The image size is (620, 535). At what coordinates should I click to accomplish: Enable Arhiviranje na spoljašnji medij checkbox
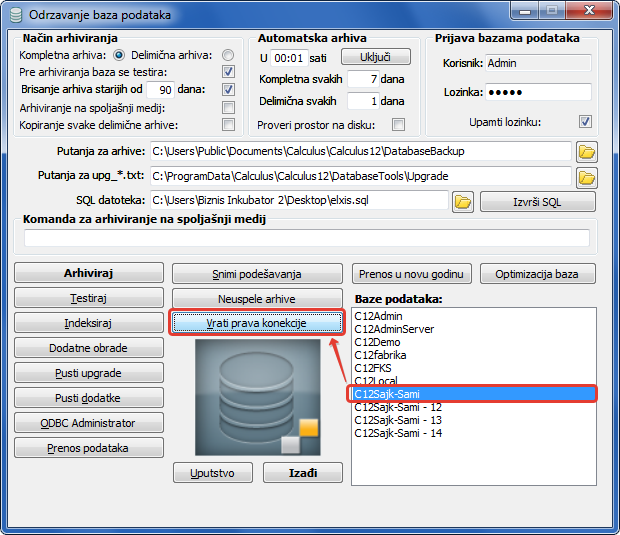point(228,107)
